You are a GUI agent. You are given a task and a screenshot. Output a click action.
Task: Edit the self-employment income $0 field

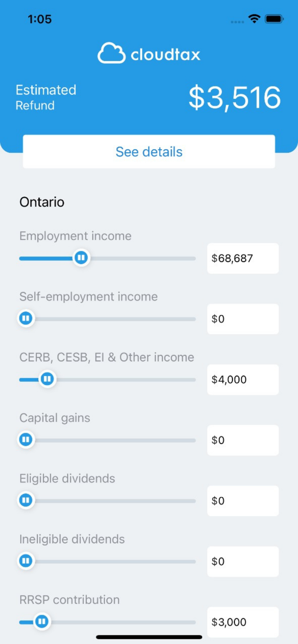click(243, 319)
